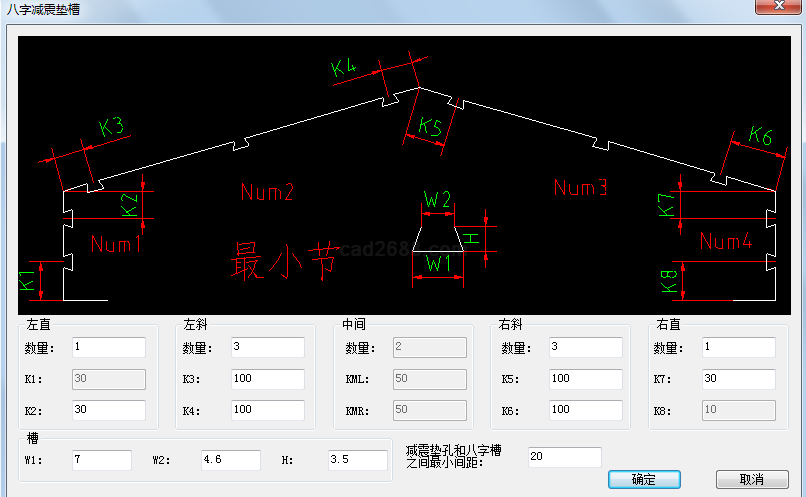This screenshot has width=806, height=497.
Task: Click the K6 value field
Action: 585,410
